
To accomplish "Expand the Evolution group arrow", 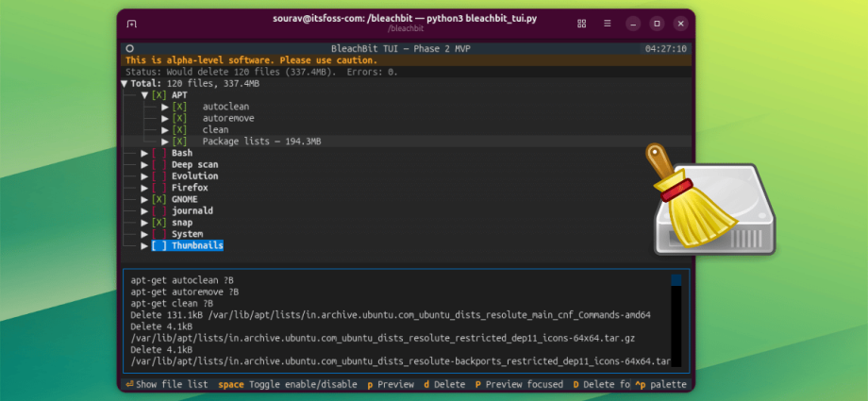I will [144, 176].
